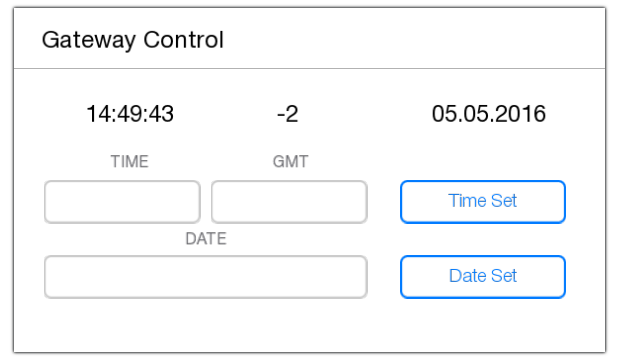Click the seconds value 43 in the clock
Screen dimensions: 620x360
pos(161,114)
